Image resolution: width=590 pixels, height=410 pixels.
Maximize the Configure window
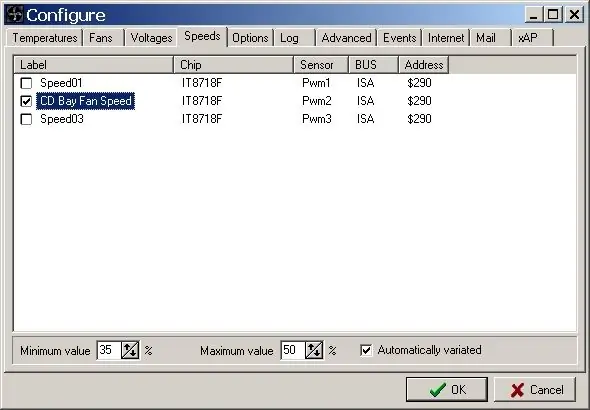tap(553, 15)
